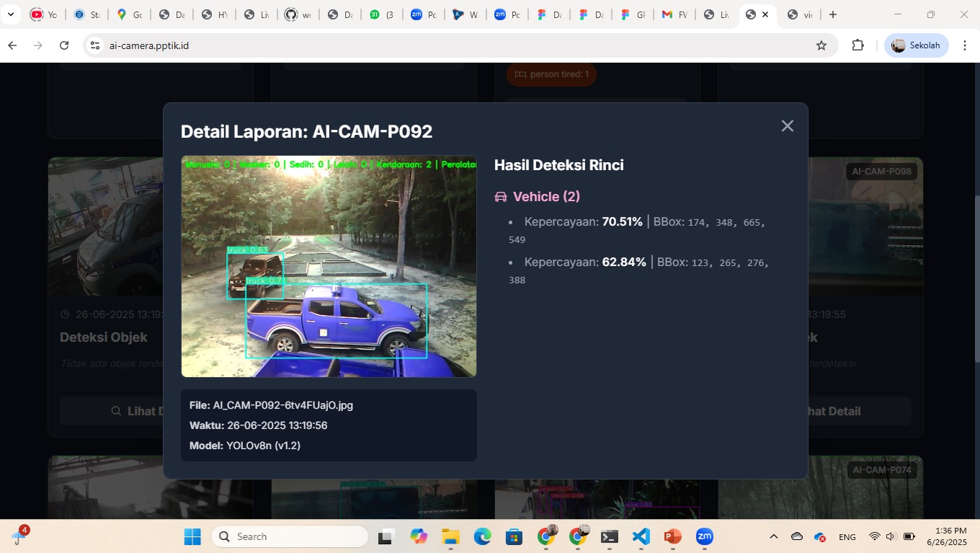Image resolution: width=980 pixels, height=553 pixels.
Task: Switch to the last tab labeled vie
Action: [800, 14]
